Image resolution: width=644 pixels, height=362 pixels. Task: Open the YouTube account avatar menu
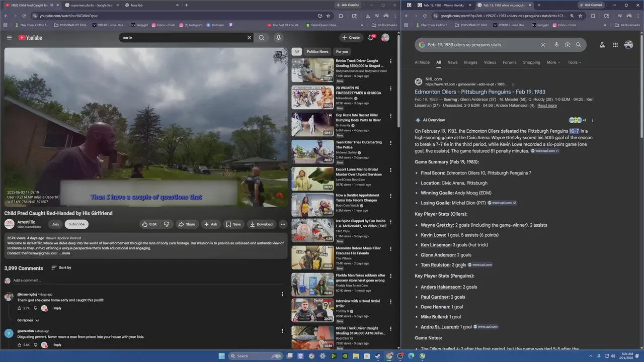(385, 38)
